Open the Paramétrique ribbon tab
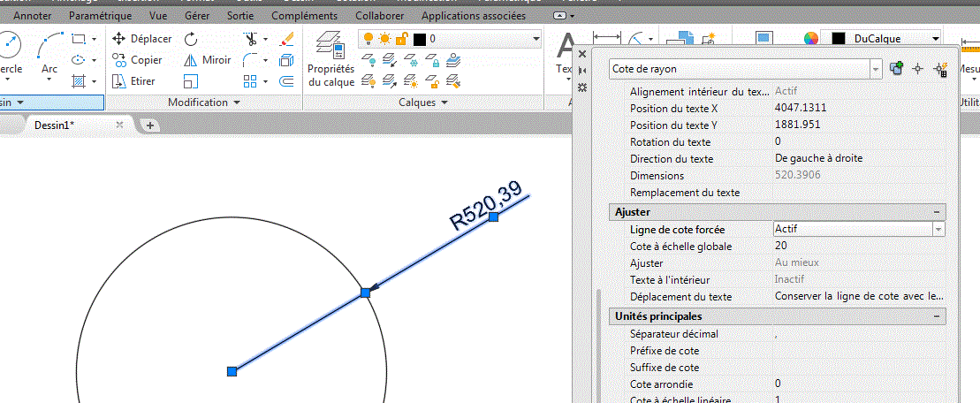980x403 pixels. click(x=100, y=16)
